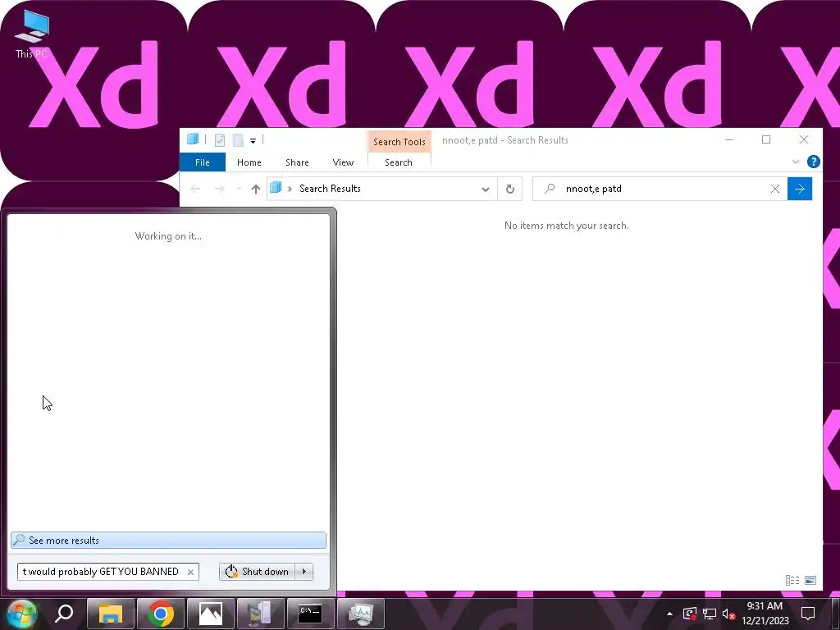Switch to details view layout icon
Viewport: 840px width, 630px height.
point(792,580)
